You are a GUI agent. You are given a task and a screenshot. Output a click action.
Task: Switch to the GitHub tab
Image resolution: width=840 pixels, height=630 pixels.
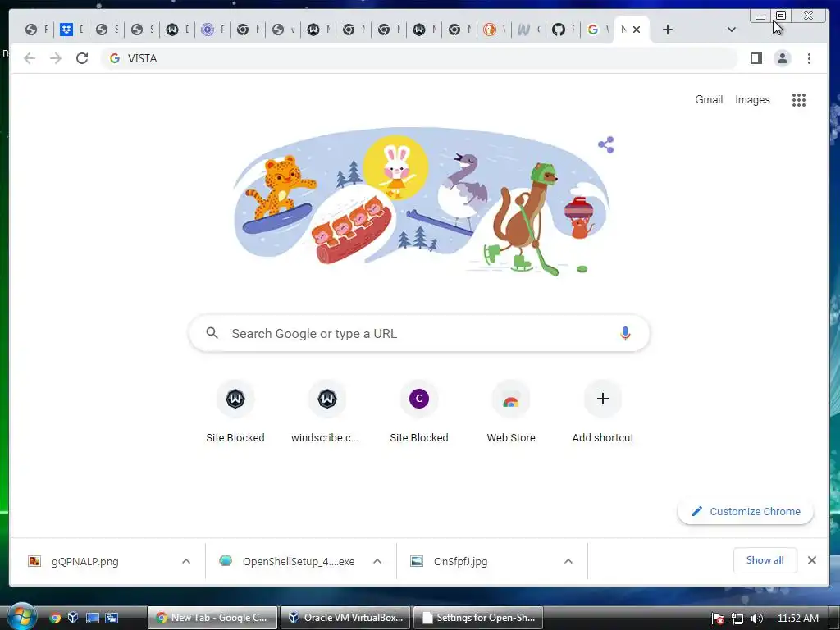(x=563, y=30)
